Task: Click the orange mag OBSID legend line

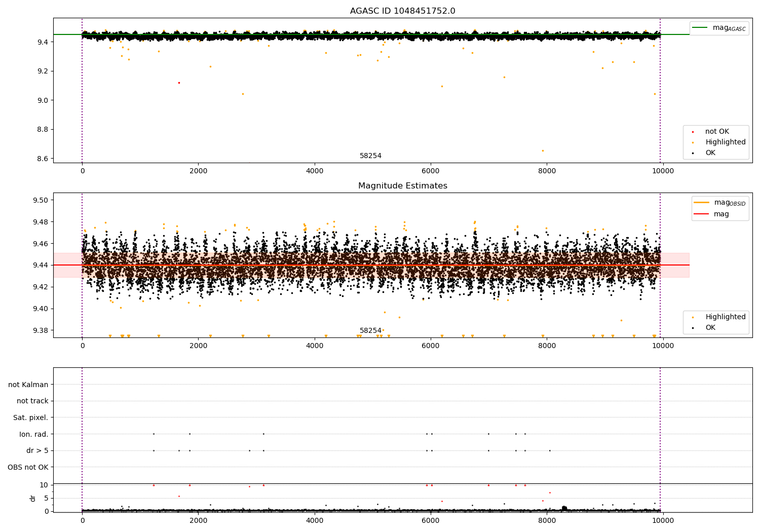Action: (x=701, y=203)
